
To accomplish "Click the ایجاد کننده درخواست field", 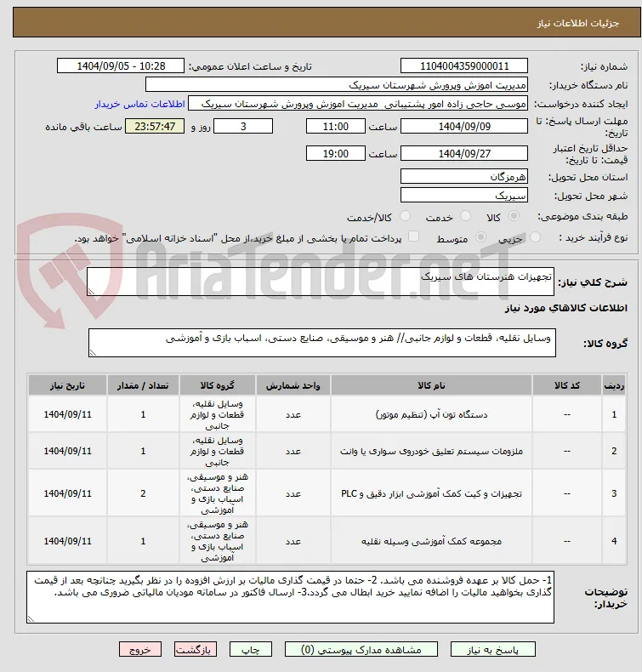I will [x=358, y=104].
